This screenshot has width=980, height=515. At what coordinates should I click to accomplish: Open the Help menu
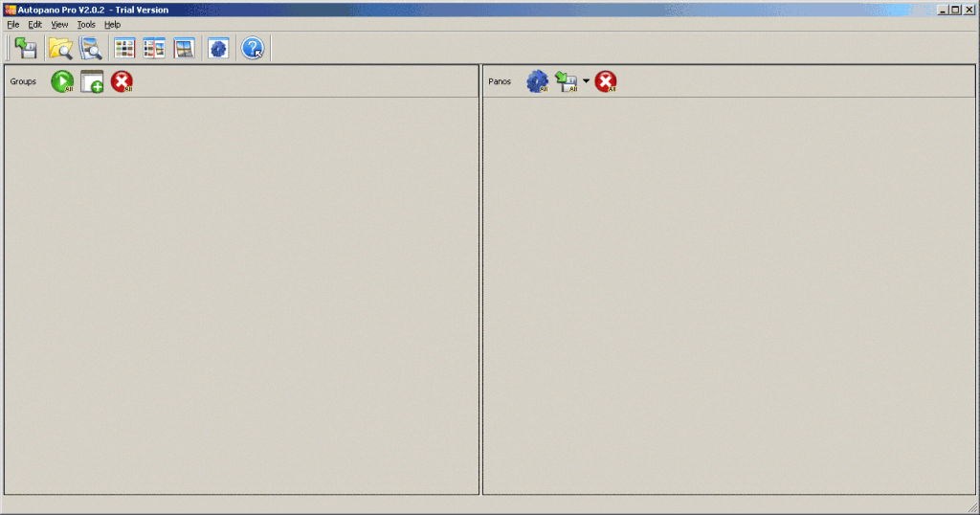tap(113, 24)
